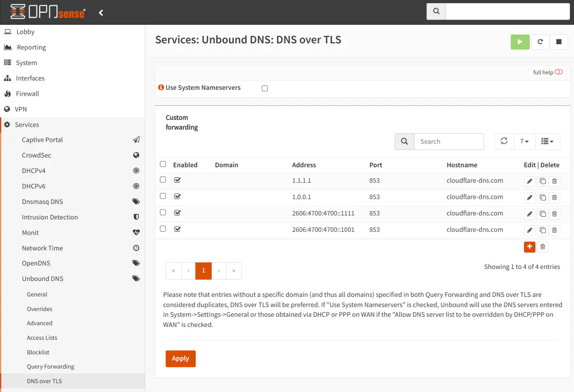
Task: Open Query Forwarding under Unbound DNS
Action: pos(50,366)
